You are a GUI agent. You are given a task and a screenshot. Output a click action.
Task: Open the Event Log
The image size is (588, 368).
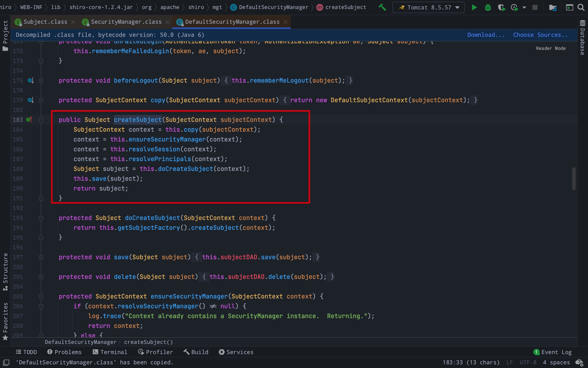pyautogui.click(x=552, y=352)
